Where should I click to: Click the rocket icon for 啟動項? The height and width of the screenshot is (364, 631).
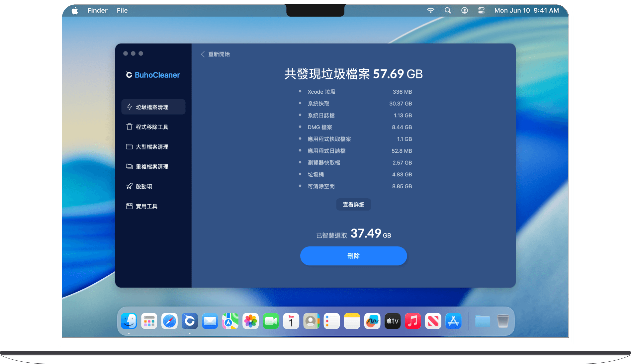(130, 186)
